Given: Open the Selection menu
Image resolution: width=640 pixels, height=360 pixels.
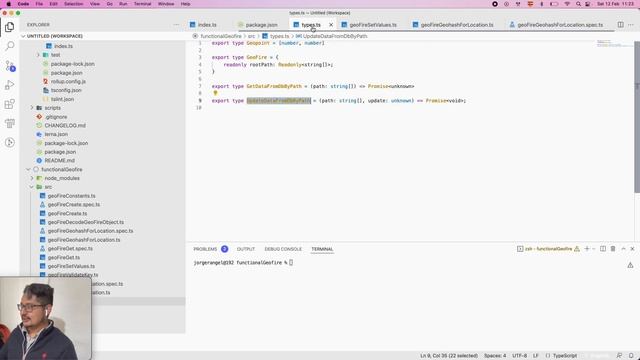Looking at the screenshot, I should pos(73,4).
